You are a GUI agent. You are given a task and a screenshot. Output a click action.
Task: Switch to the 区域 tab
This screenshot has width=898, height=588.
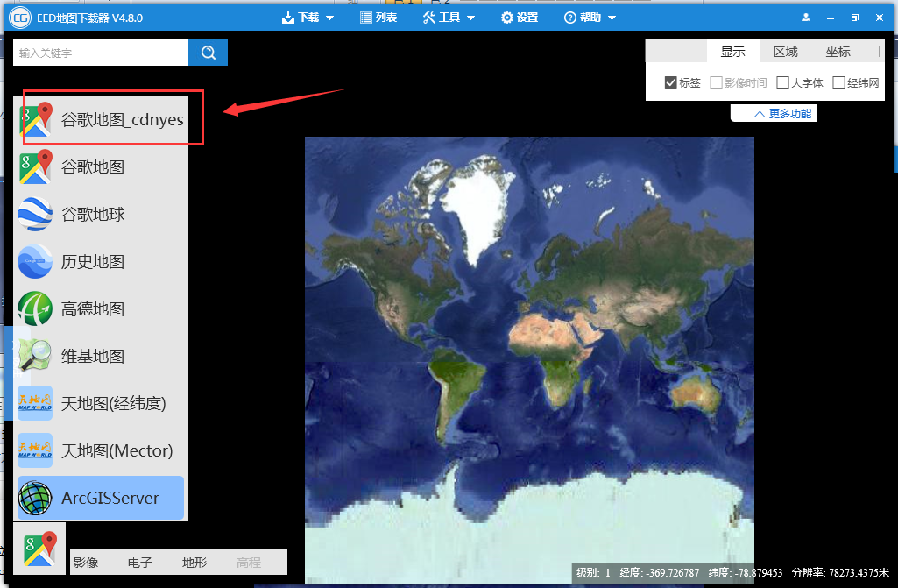pyautogui.click(x=786, y=52)
